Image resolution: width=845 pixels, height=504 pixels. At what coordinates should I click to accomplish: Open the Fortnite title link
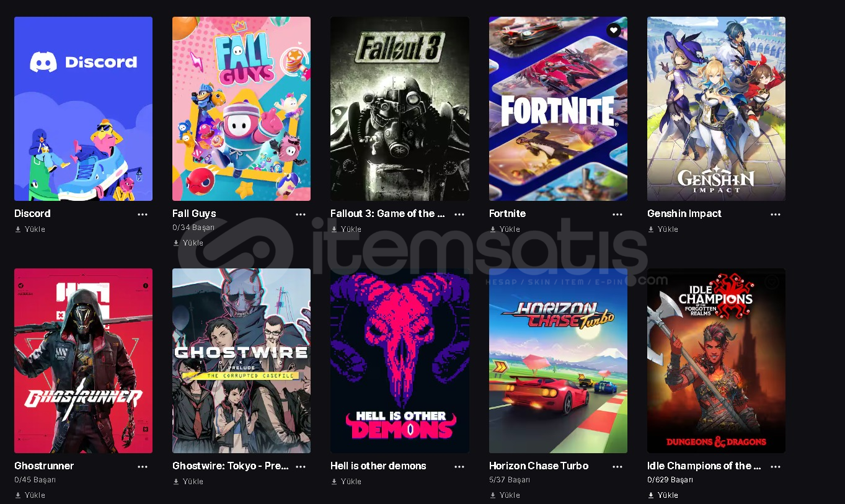point(507,213)
